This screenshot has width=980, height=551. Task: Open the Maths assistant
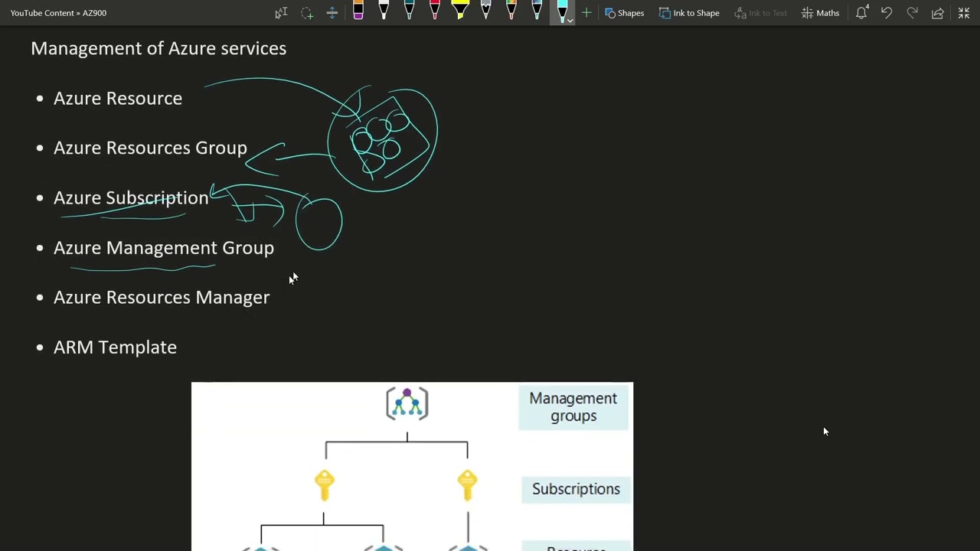(x=820, y=13)
